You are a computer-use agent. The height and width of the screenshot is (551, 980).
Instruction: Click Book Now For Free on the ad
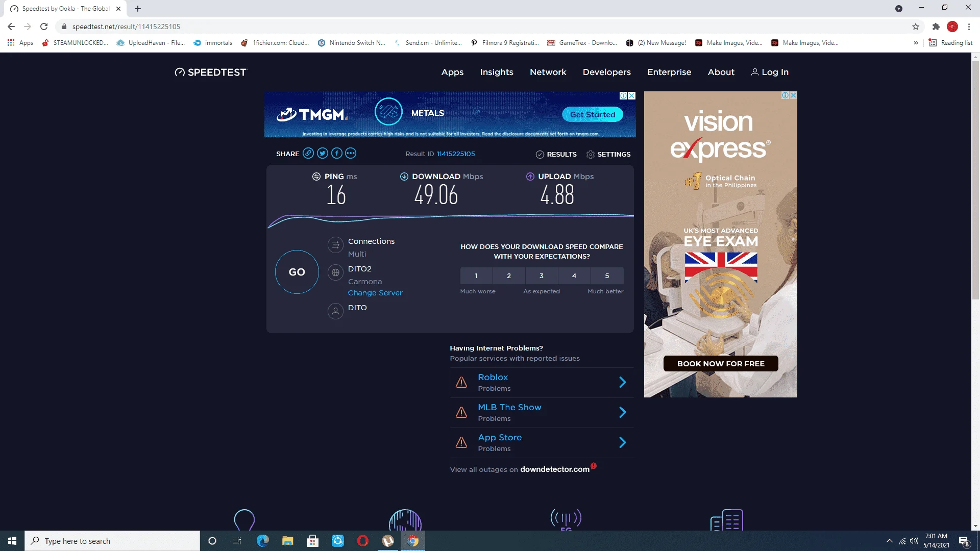pyautogui.click(x=721, y=364)
